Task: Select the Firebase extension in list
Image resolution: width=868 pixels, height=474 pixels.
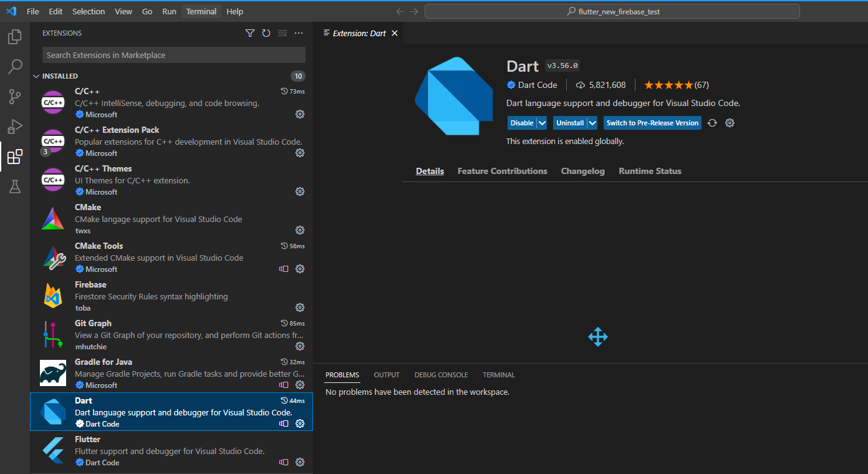Action: coord(171,296)
